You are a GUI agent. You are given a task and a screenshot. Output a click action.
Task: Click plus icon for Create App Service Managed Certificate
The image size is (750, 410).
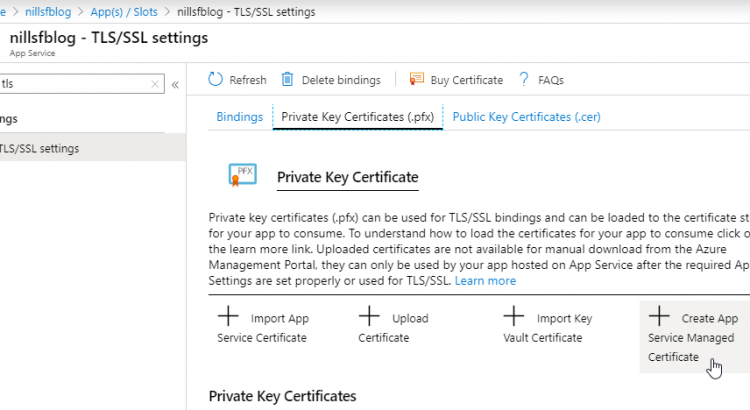tap(659, 316)
